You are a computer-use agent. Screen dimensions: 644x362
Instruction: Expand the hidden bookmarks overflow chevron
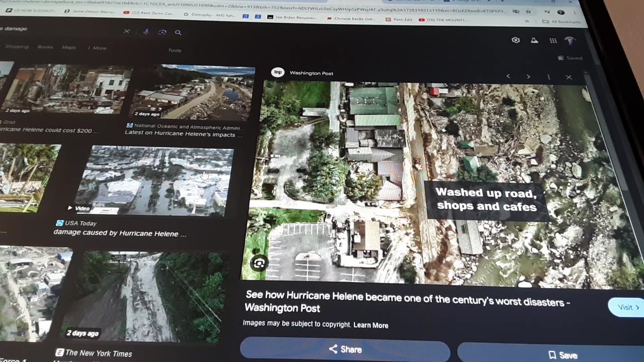tap(527, 21)
